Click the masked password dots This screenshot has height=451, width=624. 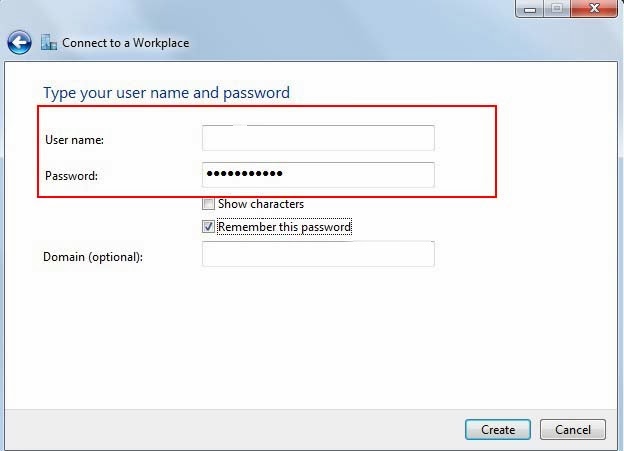point(244,173)
